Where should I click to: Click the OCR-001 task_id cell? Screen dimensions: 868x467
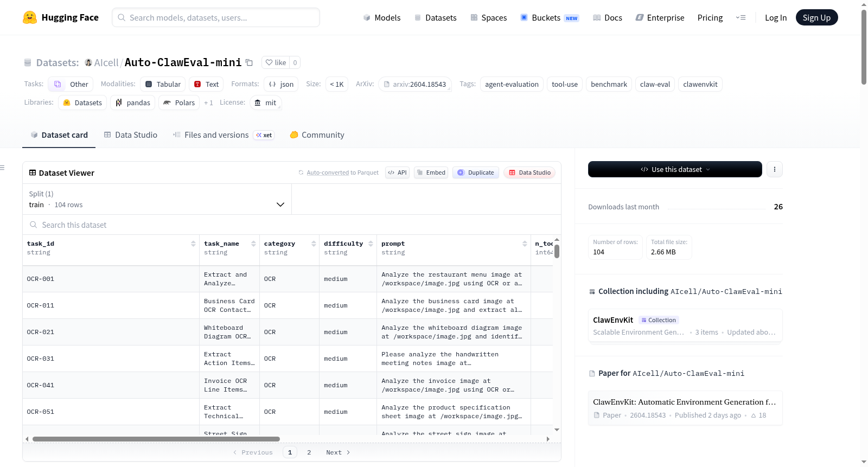[111, 279]
